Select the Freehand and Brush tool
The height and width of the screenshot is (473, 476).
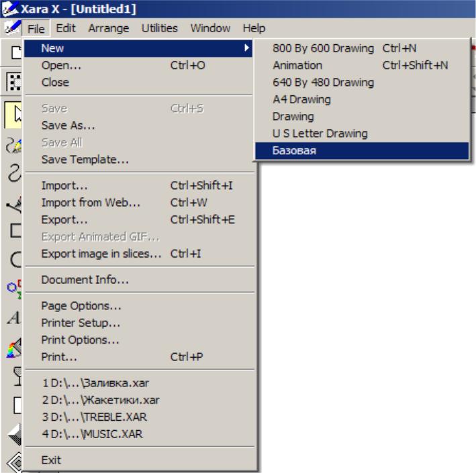(x=13, y=145)
